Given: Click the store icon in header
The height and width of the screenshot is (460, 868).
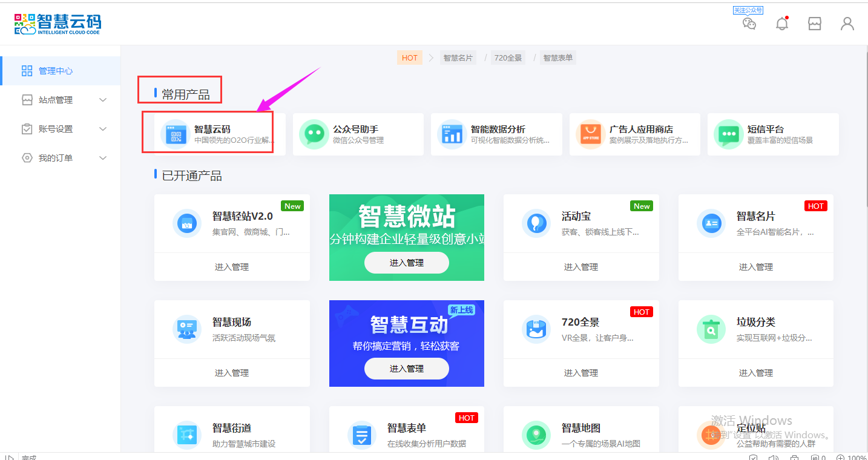Looking at the screenshot, I should [815, 24].
